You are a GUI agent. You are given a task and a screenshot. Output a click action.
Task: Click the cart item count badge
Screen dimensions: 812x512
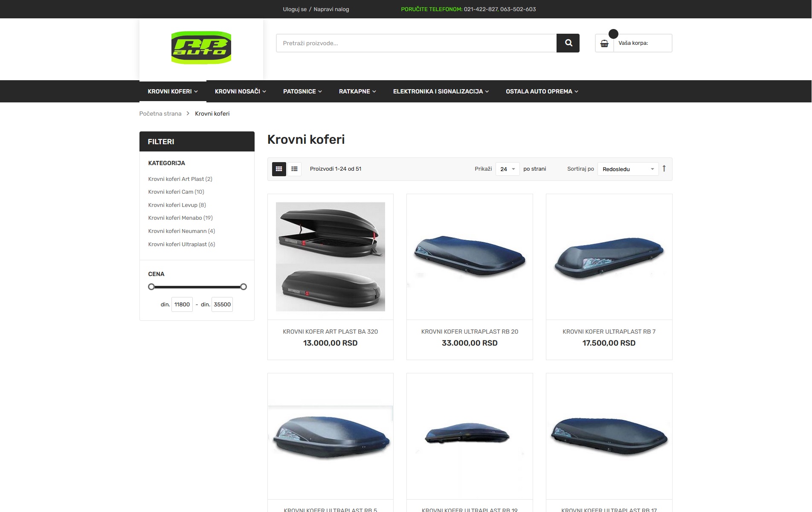point(613,34)
